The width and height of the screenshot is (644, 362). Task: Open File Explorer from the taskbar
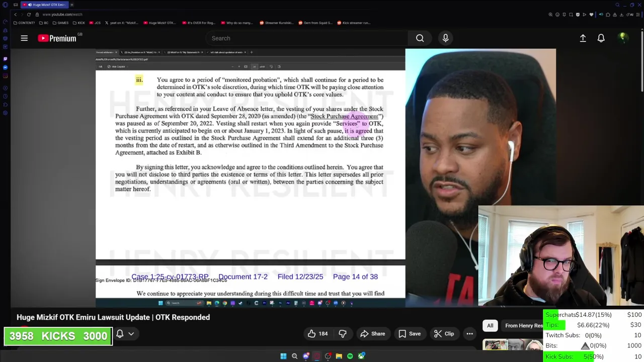tap(339, 356)
